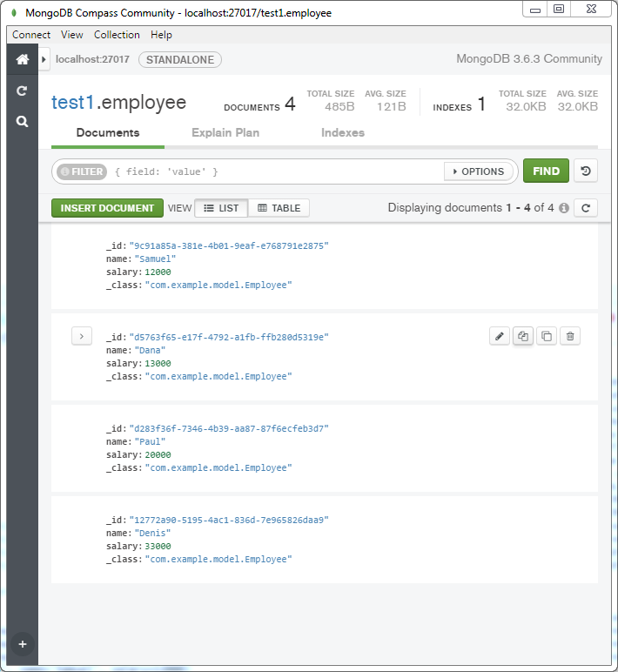
Task: Click the FILTER label badge
Action: point(82,171)
